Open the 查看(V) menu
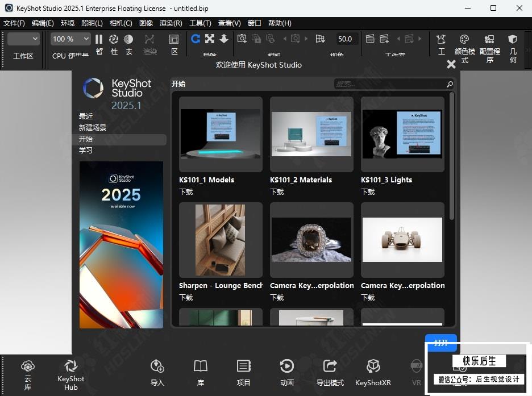532x396 pixels. click(x=230, y=23)
